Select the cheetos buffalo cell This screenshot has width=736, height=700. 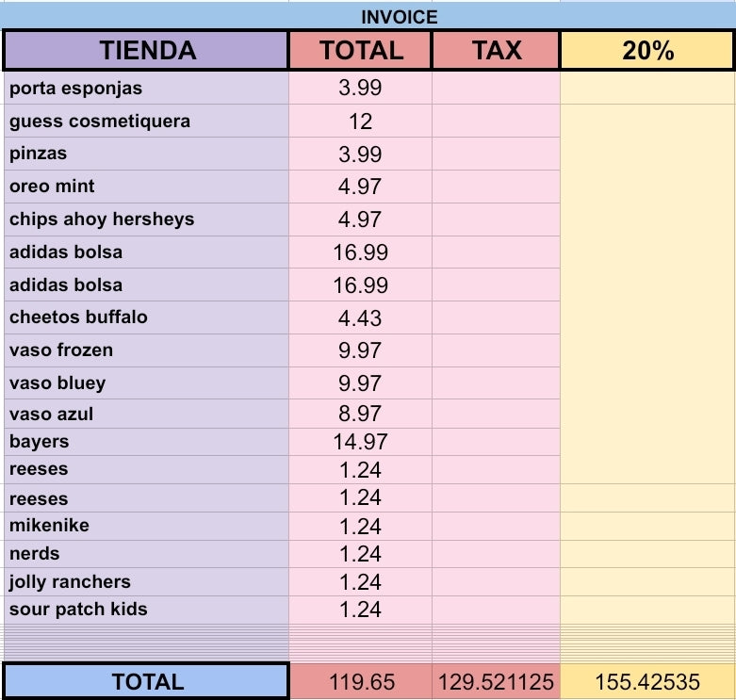(146, 317)
